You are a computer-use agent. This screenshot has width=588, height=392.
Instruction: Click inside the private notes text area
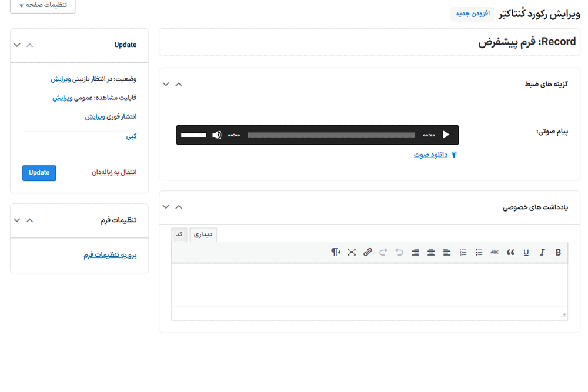tap(369, 284)
